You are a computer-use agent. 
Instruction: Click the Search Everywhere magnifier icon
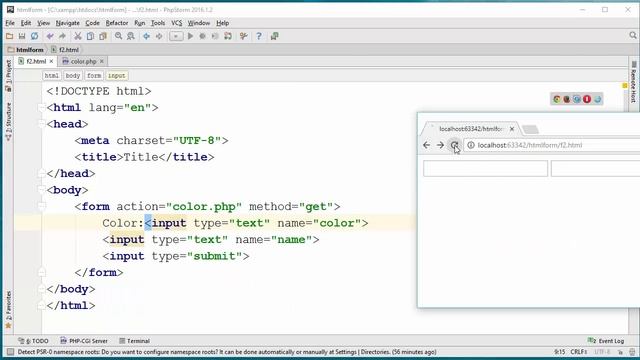[633, 36]
